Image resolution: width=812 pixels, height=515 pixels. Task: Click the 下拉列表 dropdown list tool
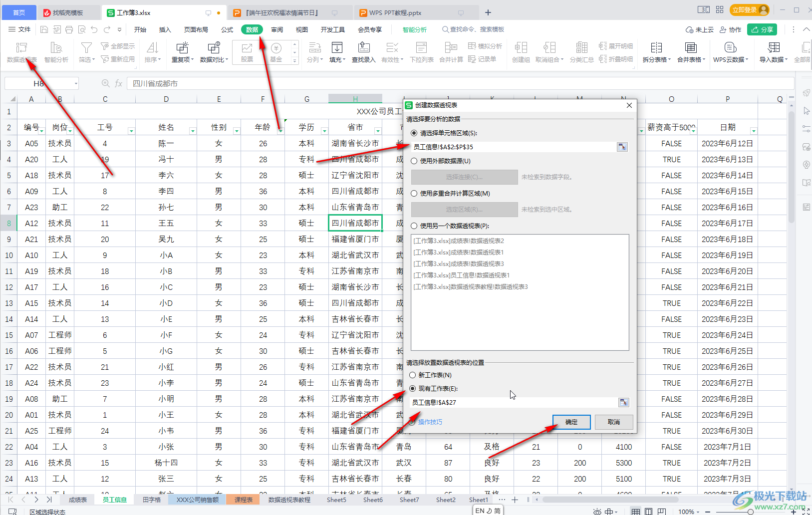[422, 52]
